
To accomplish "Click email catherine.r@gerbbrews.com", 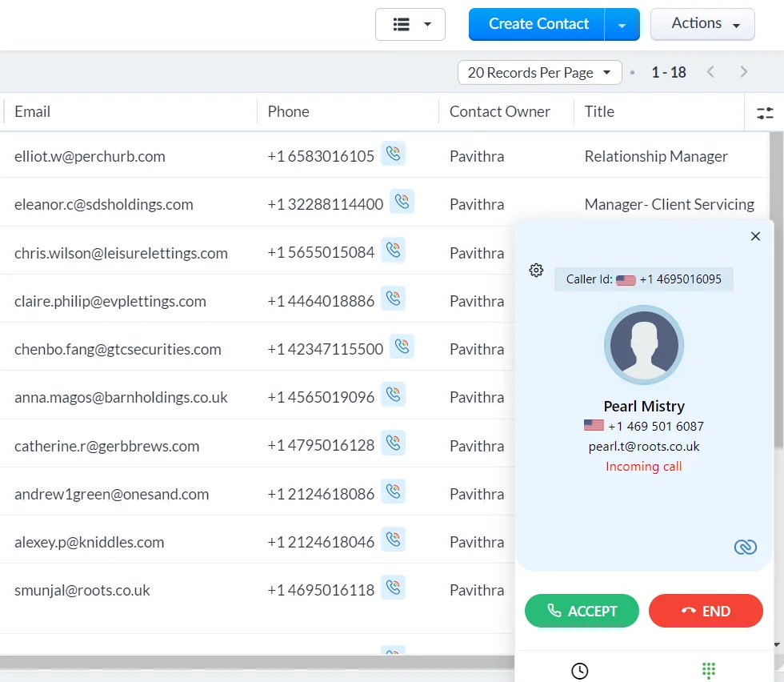I will [x=106, y=447].
